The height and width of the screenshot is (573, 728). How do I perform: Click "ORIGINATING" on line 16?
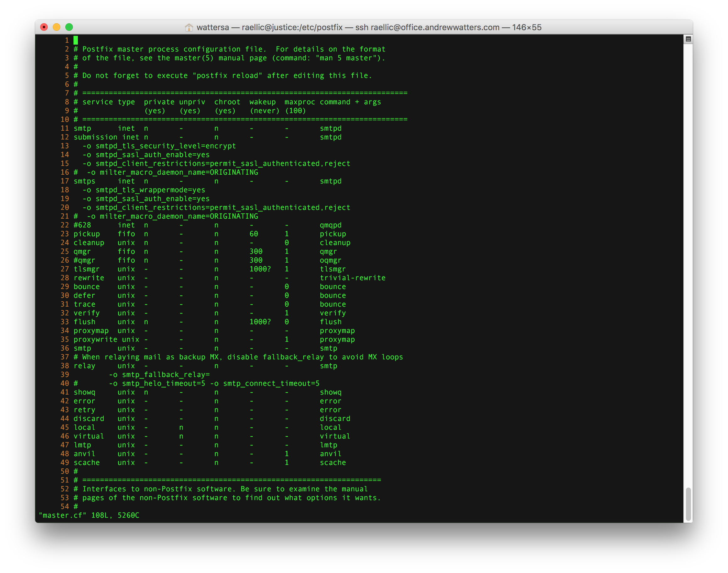coord(234,172)
